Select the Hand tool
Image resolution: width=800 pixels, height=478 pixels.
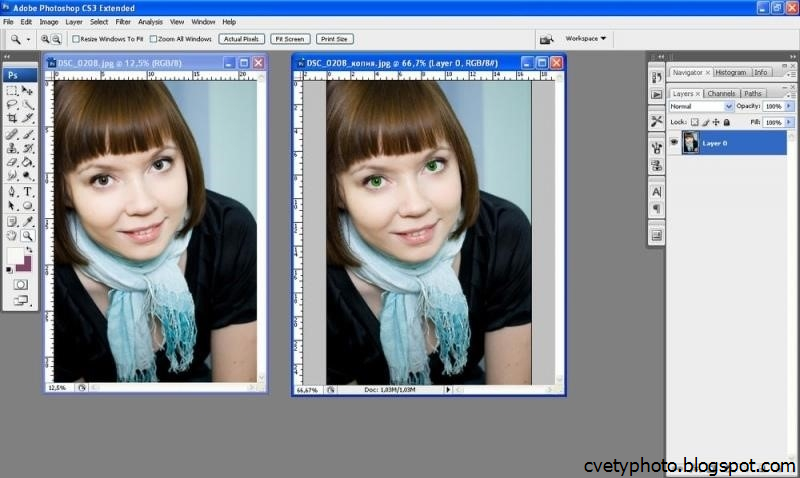[12, 236]
